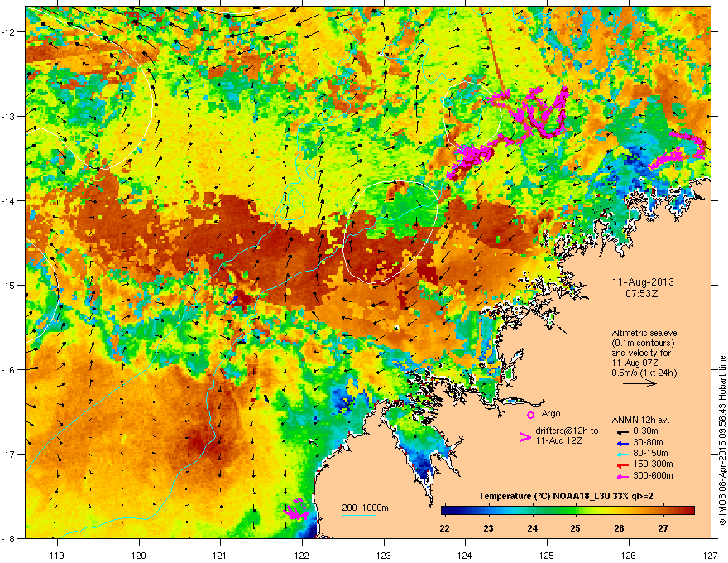The width and height of the screenshot is (728, 563).
Task: Click the cyan 80-150m legend arrow
Action: tap(622, 454)
